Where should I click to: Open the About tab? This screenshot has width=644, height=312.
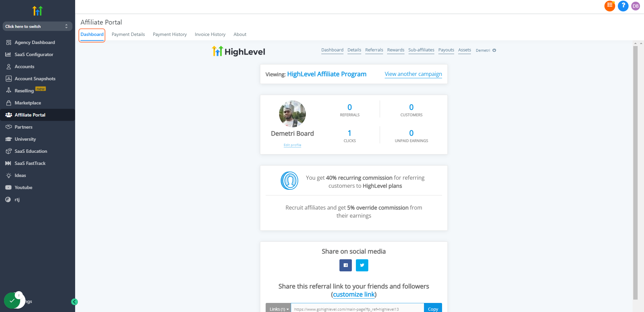click(x=240, y=34)
